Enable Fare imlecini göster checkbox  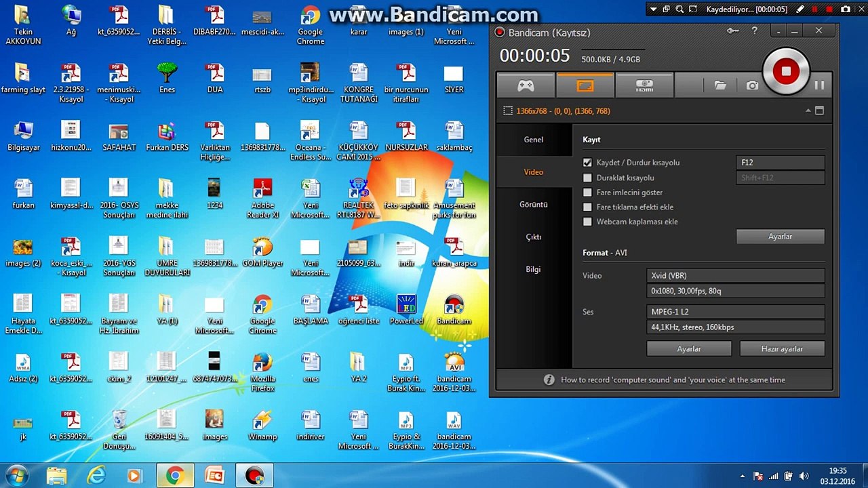587,192
